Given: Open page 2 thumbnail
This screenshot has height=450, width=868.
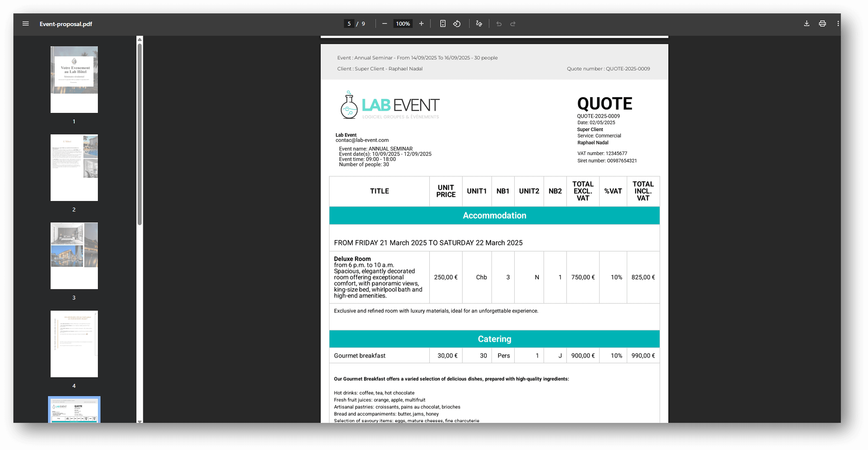Looking at the screenshot, I should tap(74, 168).
